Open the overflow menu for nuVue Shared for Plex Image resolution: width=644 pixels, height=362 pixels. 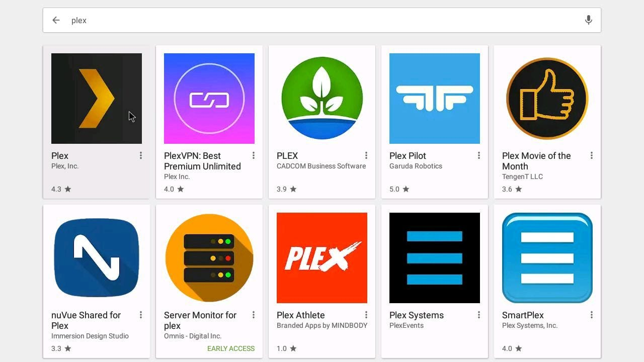(x=141, y=315)
